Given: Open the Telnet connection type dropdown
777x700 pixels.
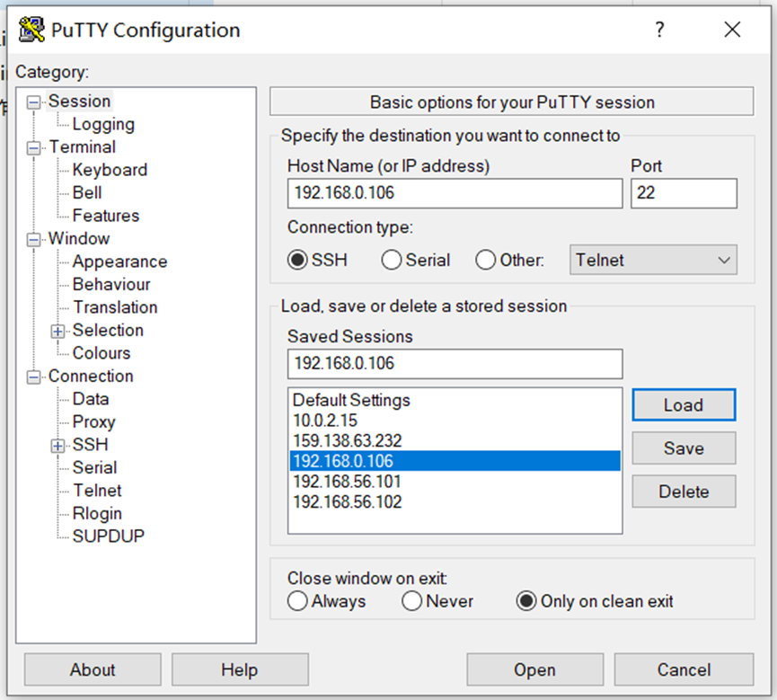Looking at the screenshot, I should 653,260.
